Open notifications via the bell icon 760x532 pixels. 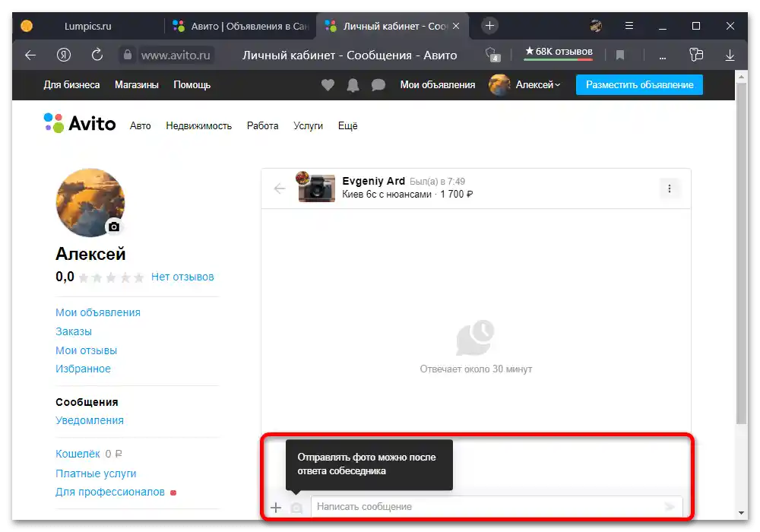pos(353,85)
